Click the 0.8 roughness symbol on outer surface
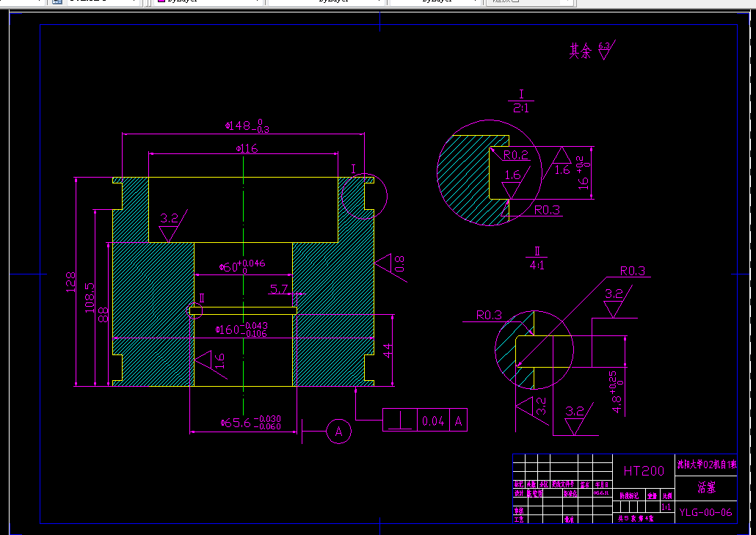Screen dimensions: 756x535 [393, 266]
